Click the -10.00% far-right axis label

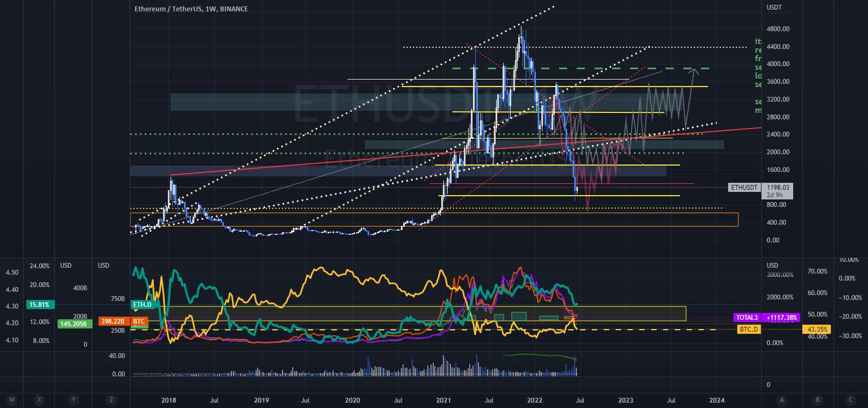point(851,298)
